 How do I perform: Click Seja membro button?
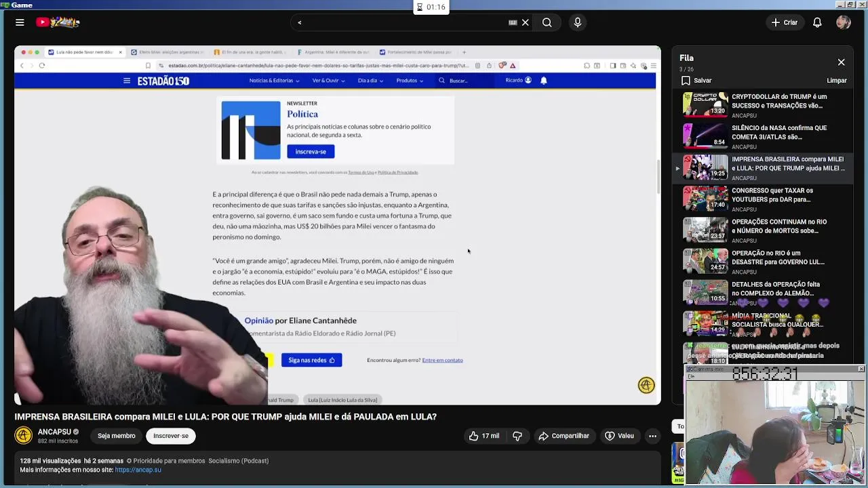(x=116, y=436)
